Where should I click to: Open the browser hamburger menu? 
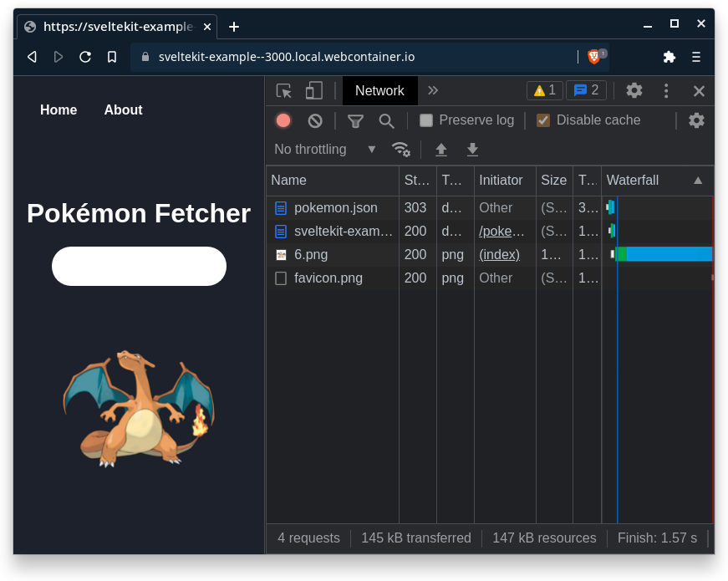click(696, 57)
